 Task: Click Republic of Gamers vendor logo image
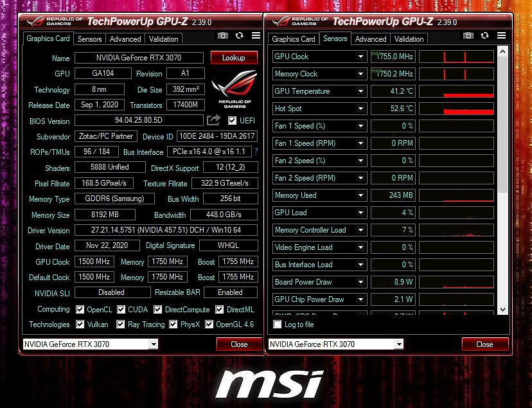[235, 89]
